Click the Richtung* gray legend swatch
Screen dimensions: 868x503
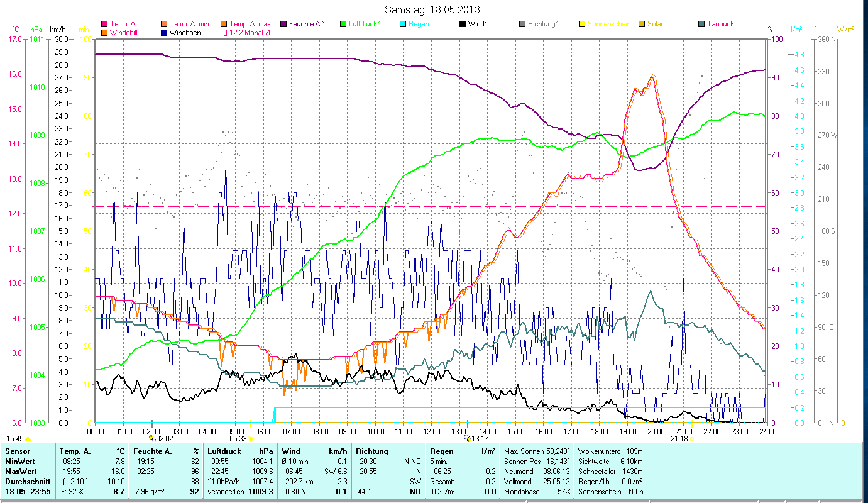[x=523, y=24]
